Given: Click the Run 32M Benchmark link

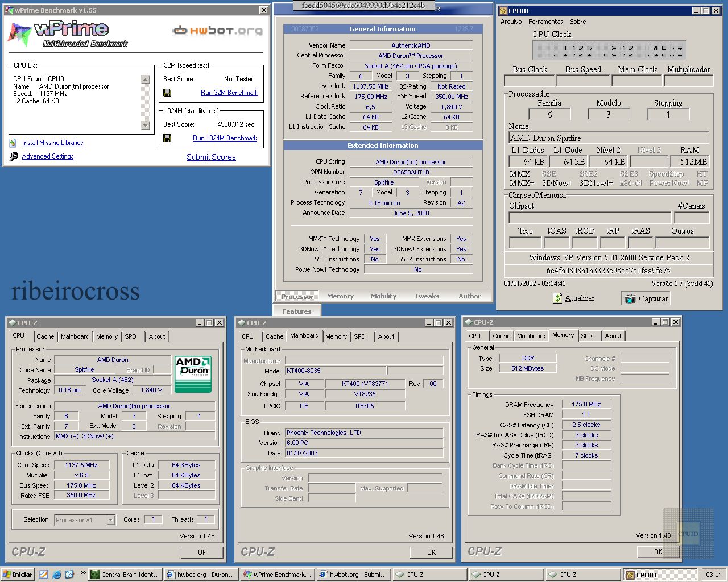Looking at the screenshot, I should 229,93.
